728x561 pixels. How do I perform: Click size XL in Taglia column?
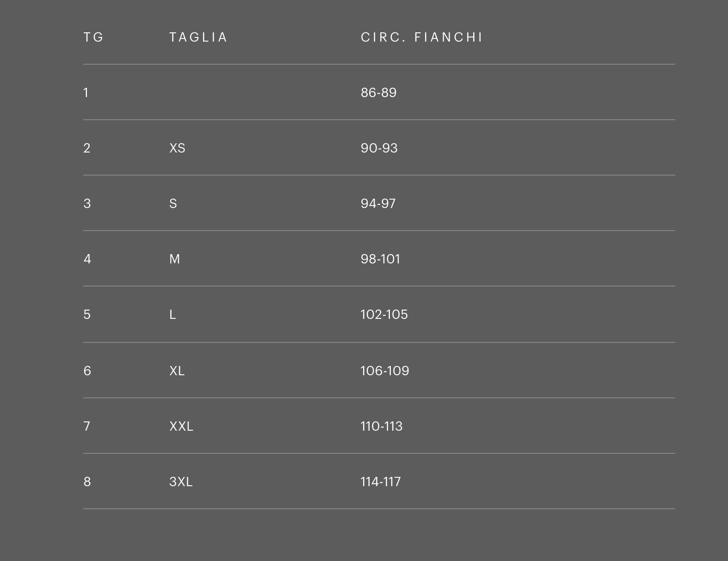click(x=177, y=371)
